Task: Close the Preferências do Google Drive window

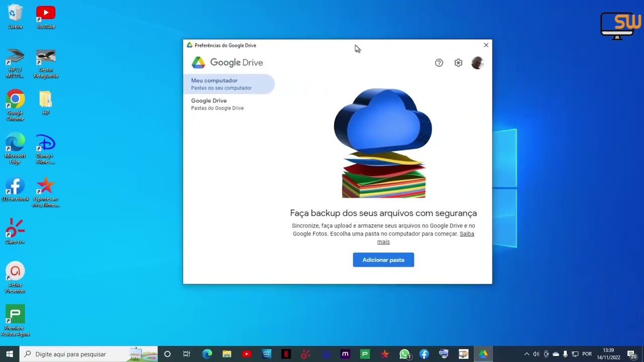Action: coord(486,45)
